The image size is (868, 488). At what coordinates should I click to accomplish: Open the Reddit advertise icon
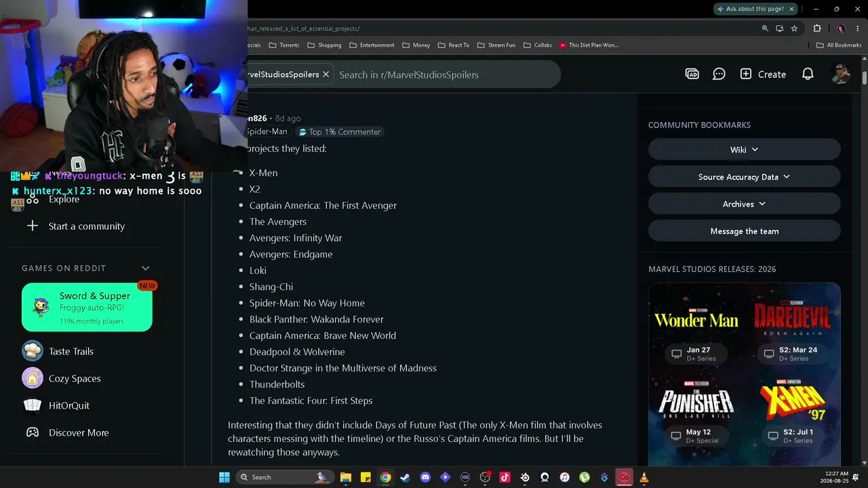[692, 75]
